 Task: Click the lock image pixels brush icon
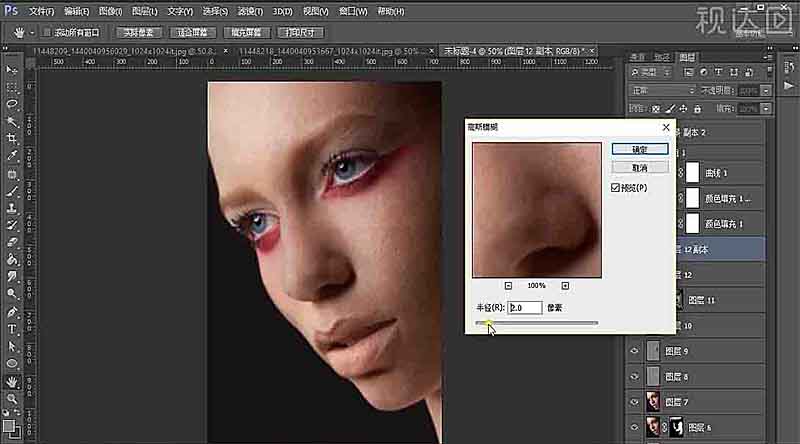(670, 109)
